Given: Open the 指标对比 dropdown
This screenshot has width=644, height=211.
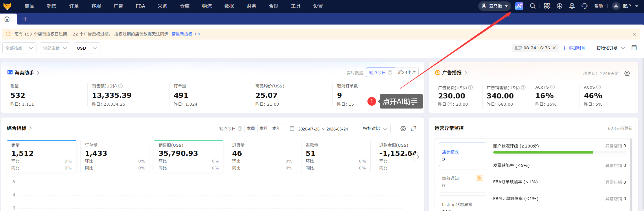Looking at the screenshot, I should pos(375,129).
